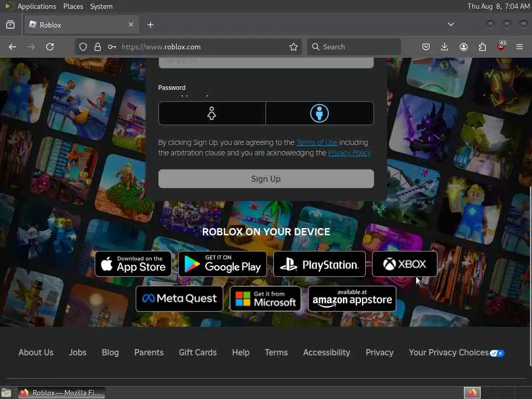Go back using the browser back arrow
Image resolution: width=532 pixels, height=399 pixels.
pos(12,47)
